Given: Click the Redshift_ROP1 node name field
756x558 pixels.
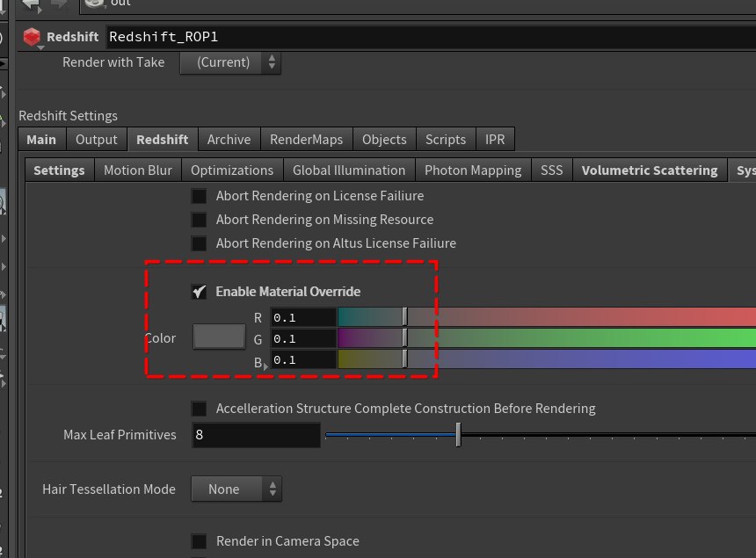Looking at the screenshot, I should coord(431,37).
